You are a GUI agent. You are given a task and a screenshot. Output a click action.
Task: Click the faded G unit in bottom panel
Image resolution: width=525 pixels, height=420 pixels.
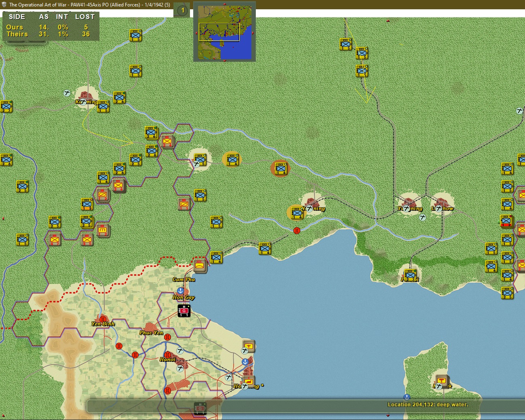[x=200, y=408]
